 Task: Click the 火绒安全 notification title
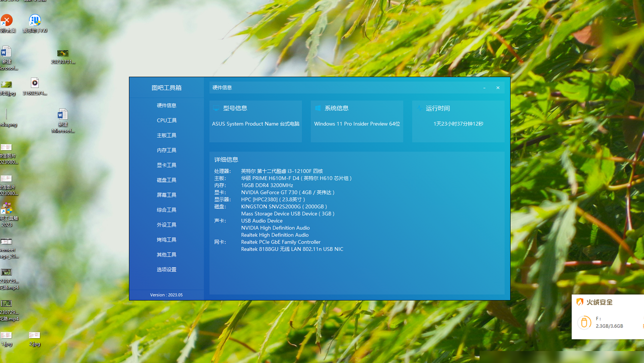[599, 302]
